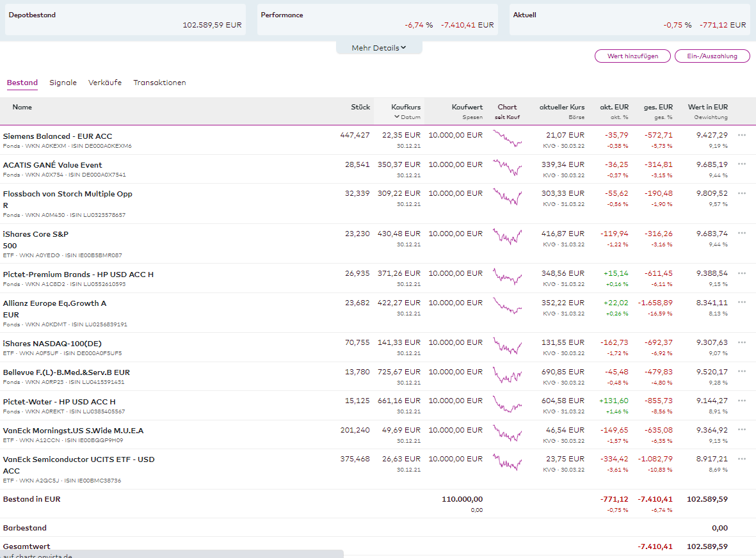This screenshot has width=756, height=558.
Task: Open options menu for Siemens Balanced row
Action: [742, 136]
